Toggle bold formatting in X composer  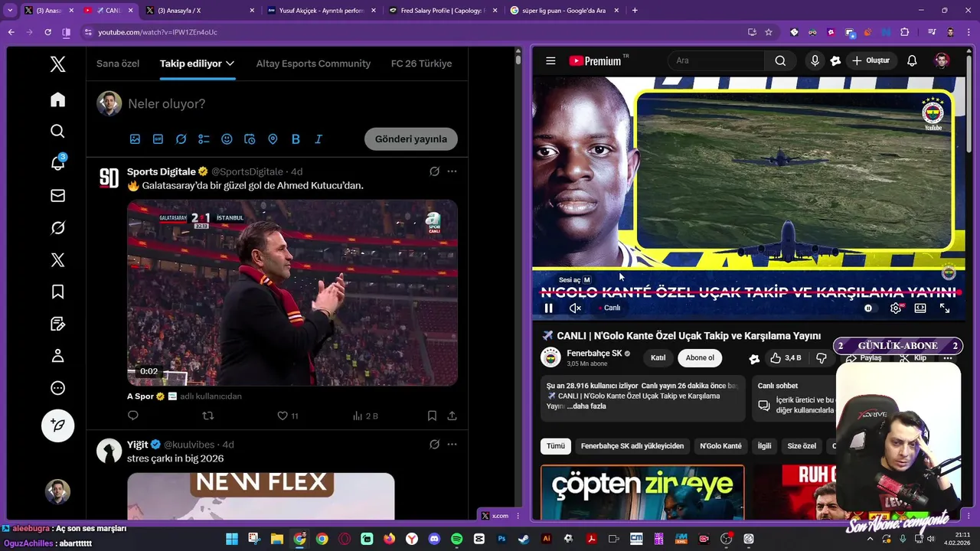pyautogui.click(x=296, y=139)
